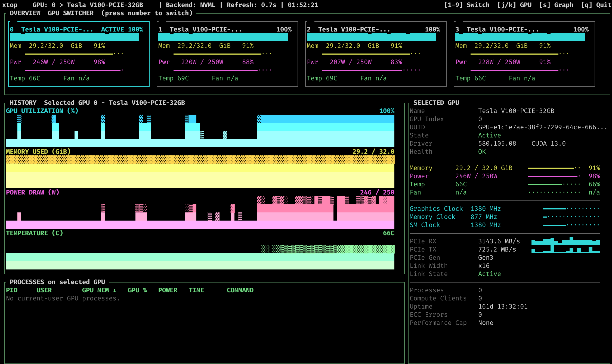The height and width of the screenshot is (364, 612).
Task: Click the [s] Graph shortcut
Action: 556,5
